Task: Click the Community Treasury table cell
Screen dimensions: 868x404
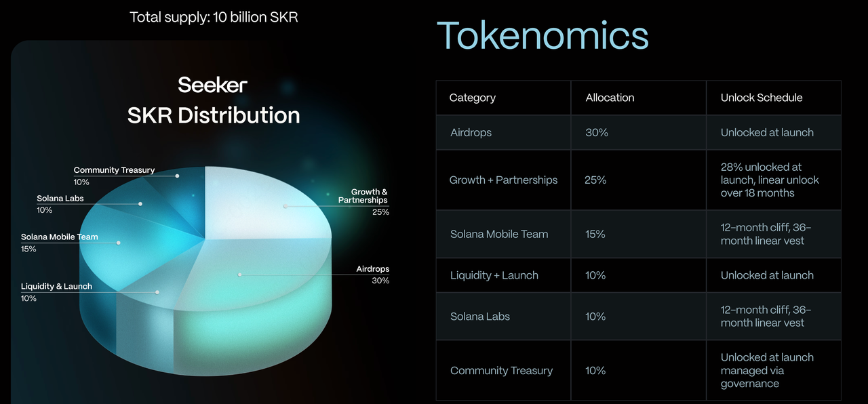Action: (x=502, y=371)
